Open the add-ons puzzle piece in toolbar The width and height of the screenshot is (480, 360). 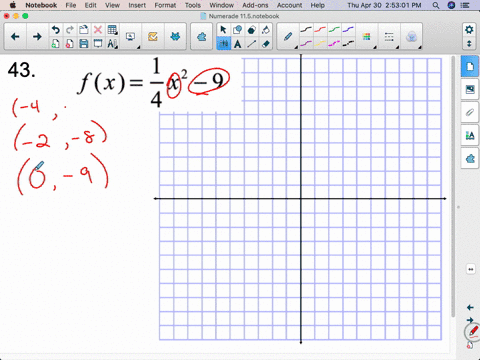coord(201,37)
